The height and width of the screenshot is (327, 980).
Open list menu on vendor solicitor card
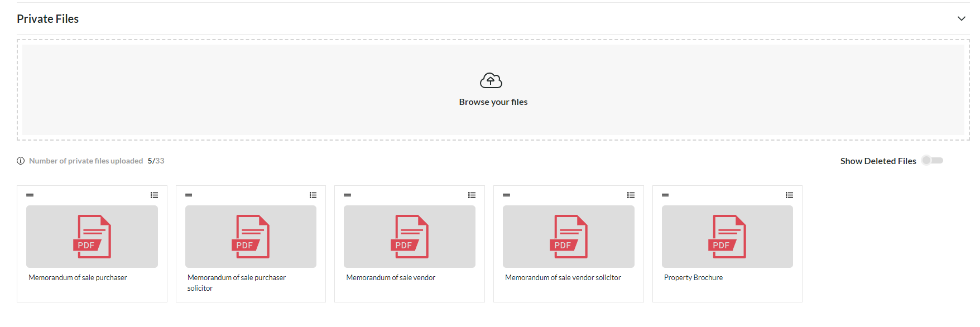(631, 195)
